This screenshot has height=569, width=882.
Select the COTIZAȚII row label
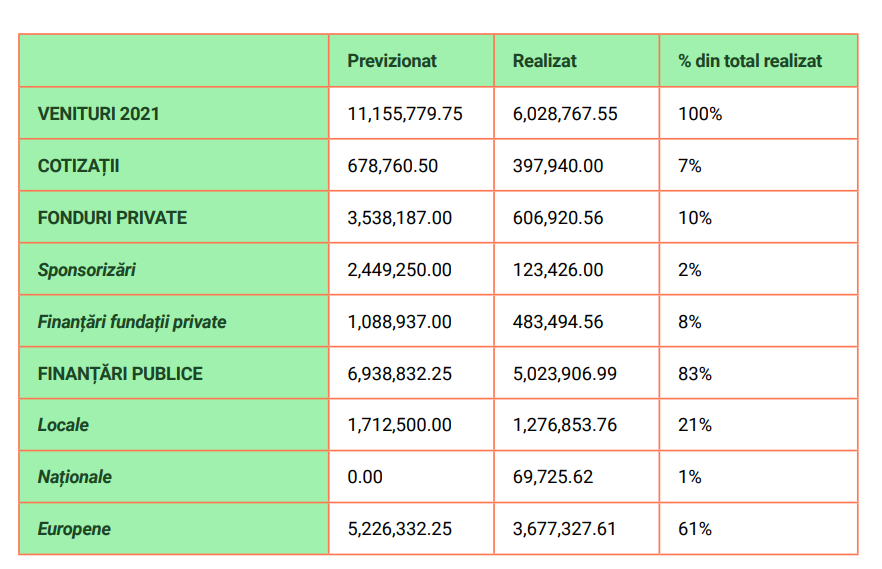(x=78, y=166)
